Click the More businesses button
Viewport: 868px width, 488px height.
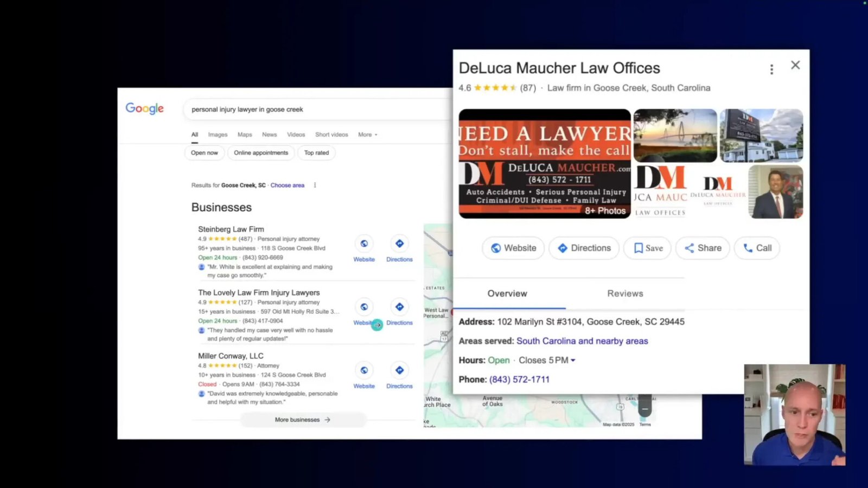click(x=303, y=420)
